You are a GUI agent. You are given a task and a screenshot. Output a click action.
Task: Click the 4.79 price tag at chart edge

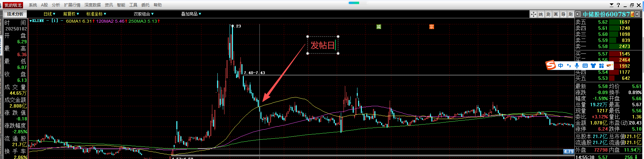click(568, 152)
